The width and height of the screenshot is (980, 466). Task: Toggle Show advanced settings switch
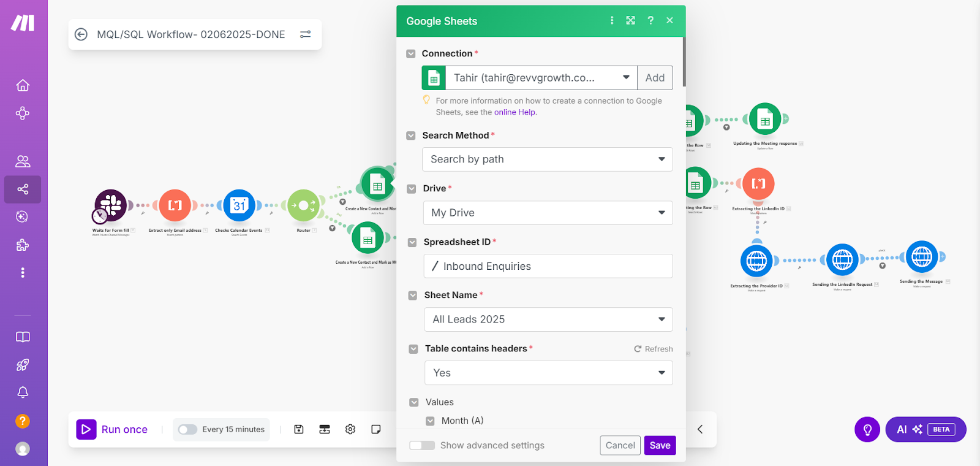pos(422,445)
